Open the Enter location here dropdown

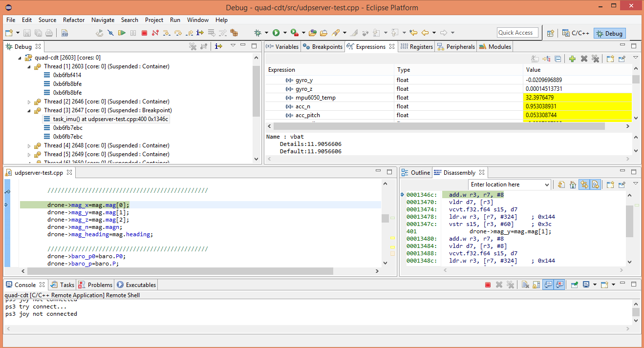click(547, 185)
